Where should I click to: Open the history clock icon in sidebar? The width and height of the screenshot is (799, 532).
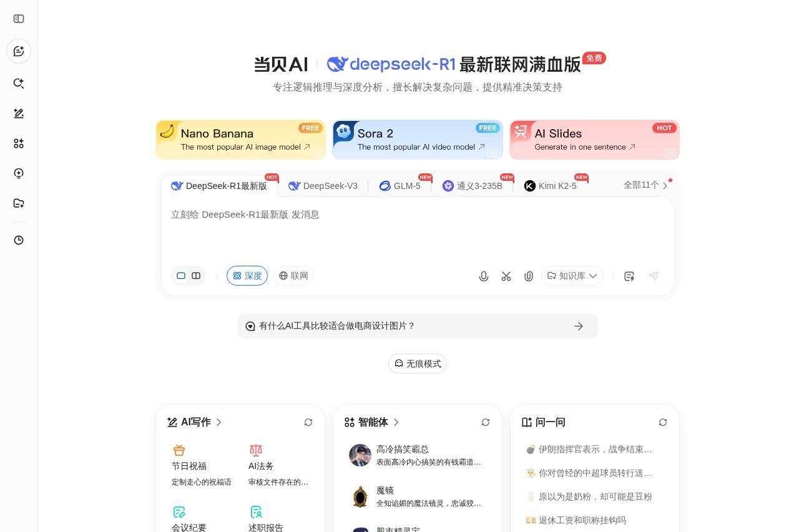[19, 240]
